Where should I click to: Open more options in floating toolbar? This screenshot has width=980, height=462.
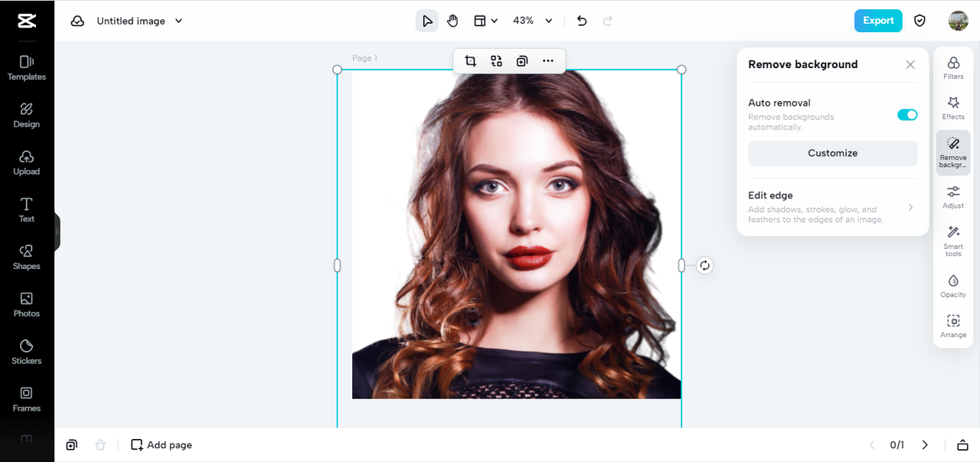click(x=547, y=61)
